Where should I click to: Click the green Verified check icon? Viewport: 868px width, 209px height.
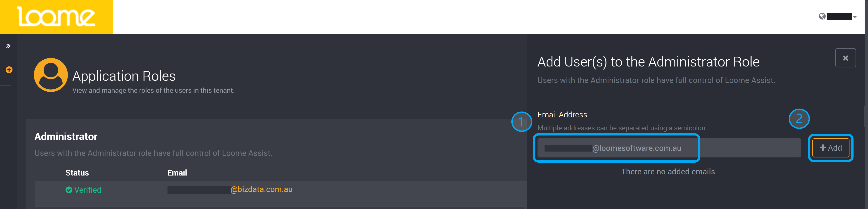click(x=69, y=190)
